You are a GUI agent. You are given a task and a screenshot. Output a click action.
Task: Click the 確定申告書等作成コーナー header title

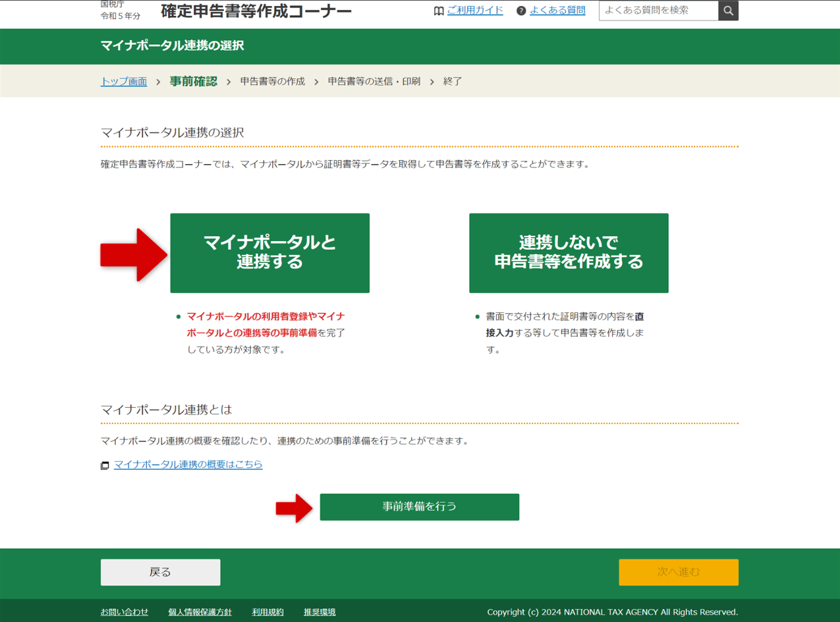pyautogui.click(x=256, y=11)
